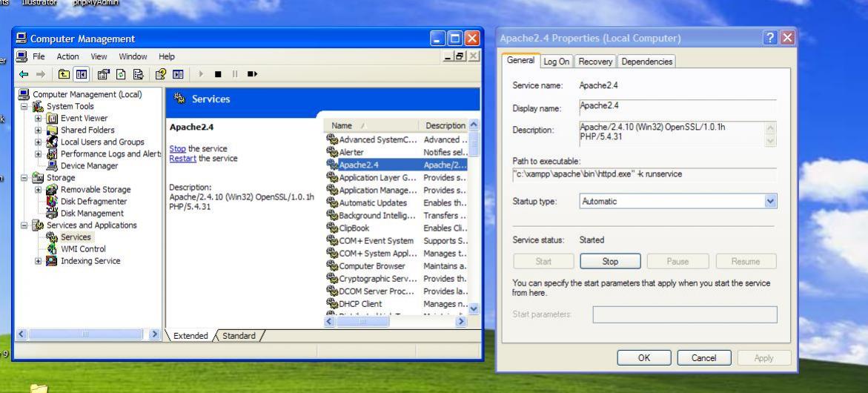Viewport: 868px width, 393px height.
Task: Click the Stop Service square toolbar icon
Action: tap(218, 74)
